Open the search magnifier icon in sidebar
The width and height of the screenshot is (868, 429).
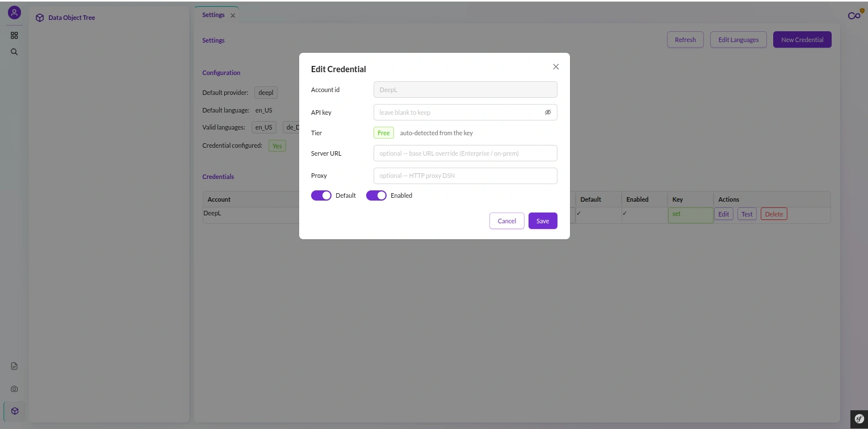[x=14, y=52]
